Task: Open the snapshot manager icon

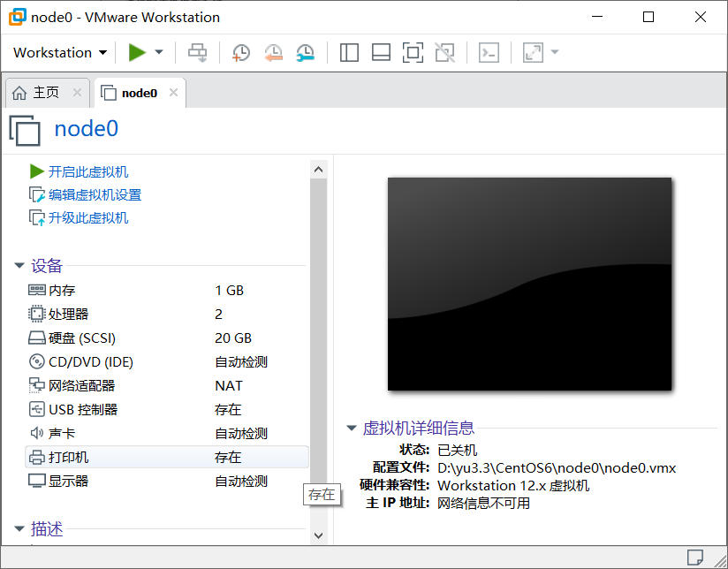Action: [x=306, y=52]
